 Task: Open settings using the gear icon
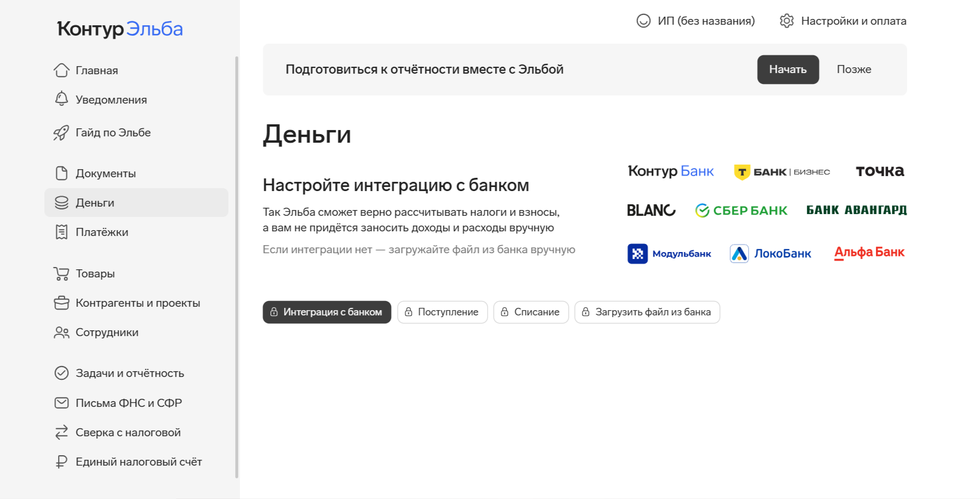pos(786,21)
